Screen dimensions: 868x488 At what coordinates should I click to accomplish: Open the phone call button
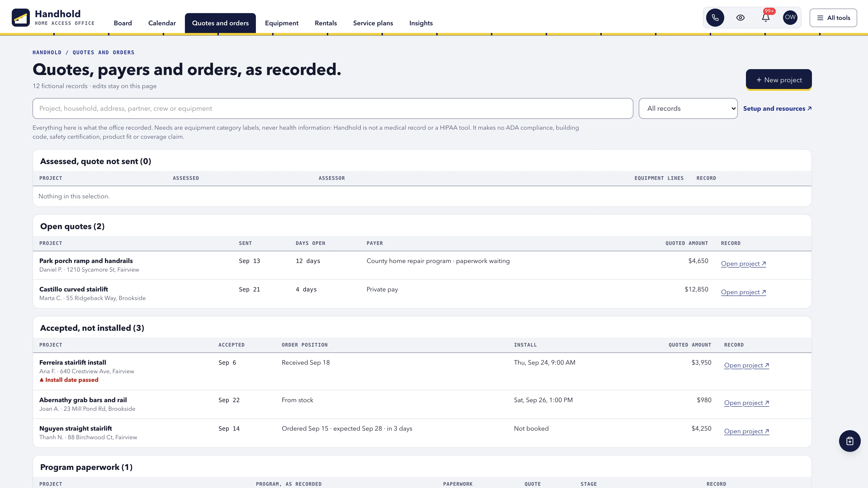point(715,18)
